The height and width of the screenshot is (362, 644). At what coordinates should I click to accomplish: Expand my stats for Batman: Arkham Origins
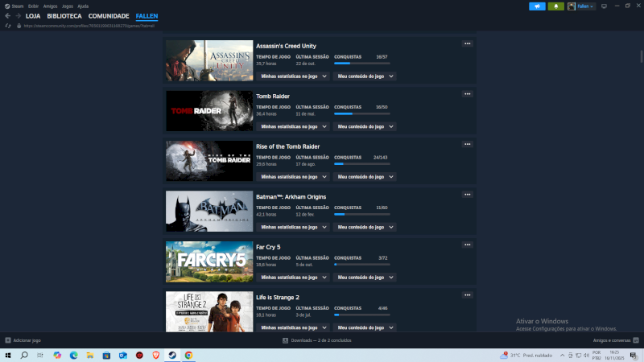pyautogui.click(x=293, y=227)
